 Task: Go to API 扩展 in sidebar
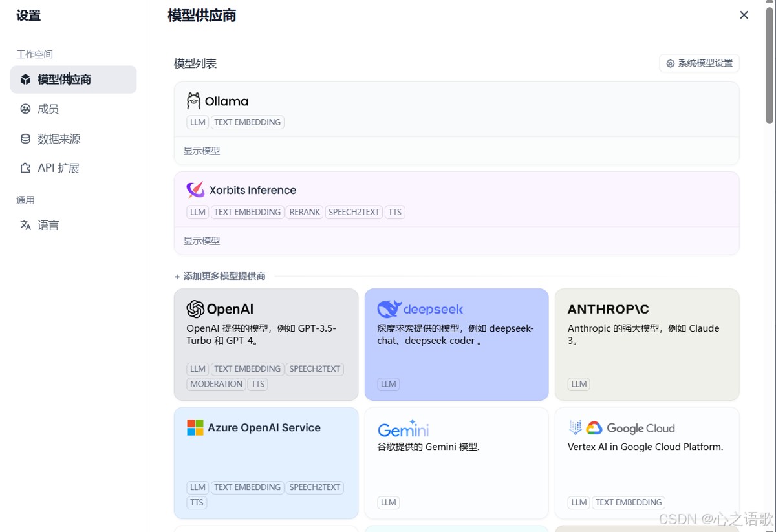coord(58,168)
